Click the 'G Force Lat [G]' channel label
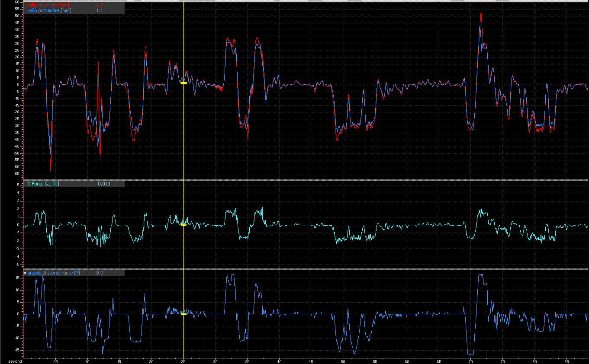Viewport: 589px width, 364px height. (x=43, y=184)
